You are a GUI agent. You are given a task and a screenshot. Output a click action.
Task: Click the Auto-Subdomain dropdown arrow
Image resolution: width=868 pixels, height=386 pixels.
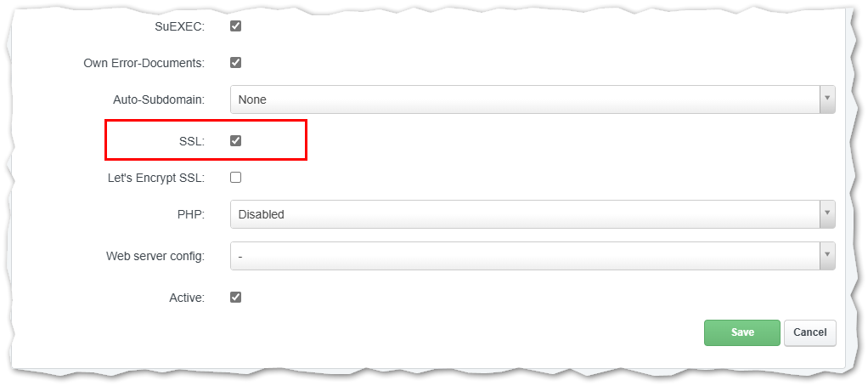(x=827, y=99)
